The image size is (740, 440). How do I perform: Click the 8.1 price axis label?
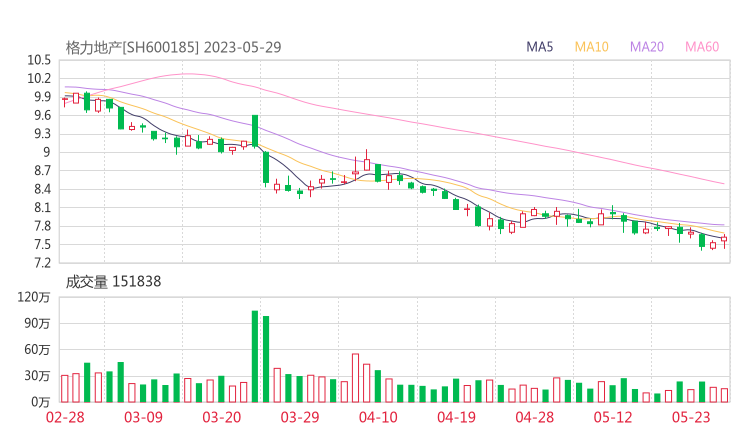(x=42, y=208)
